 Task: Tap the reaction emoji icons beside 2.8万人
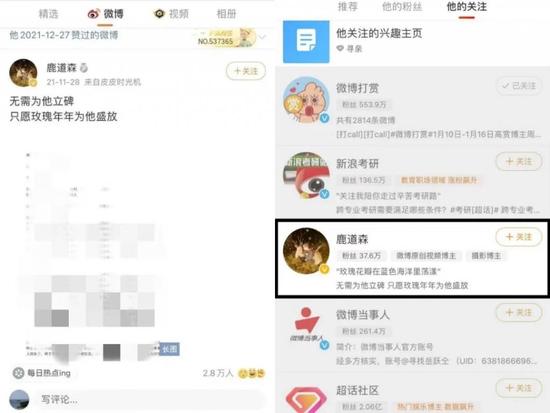click(x=251, y=373)
